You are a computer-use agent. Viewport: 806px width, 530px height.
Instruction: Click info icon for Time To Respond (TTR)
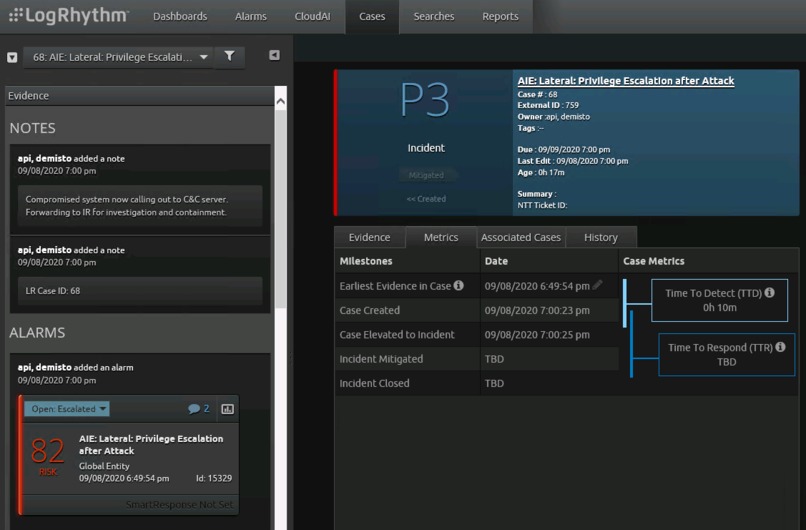[x=780, y=347]
